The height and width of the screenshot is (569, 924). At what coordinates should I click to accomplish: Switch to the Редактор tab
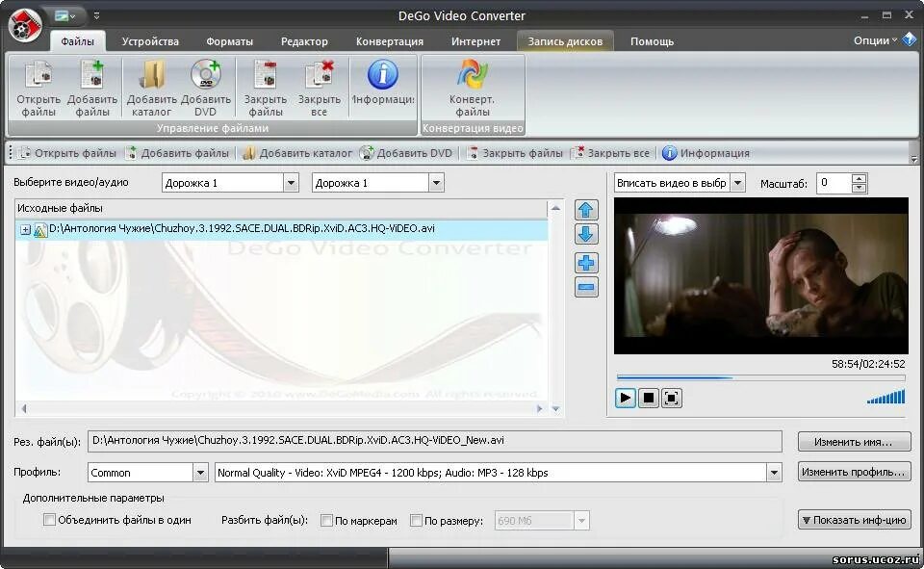tap(304, 41)
